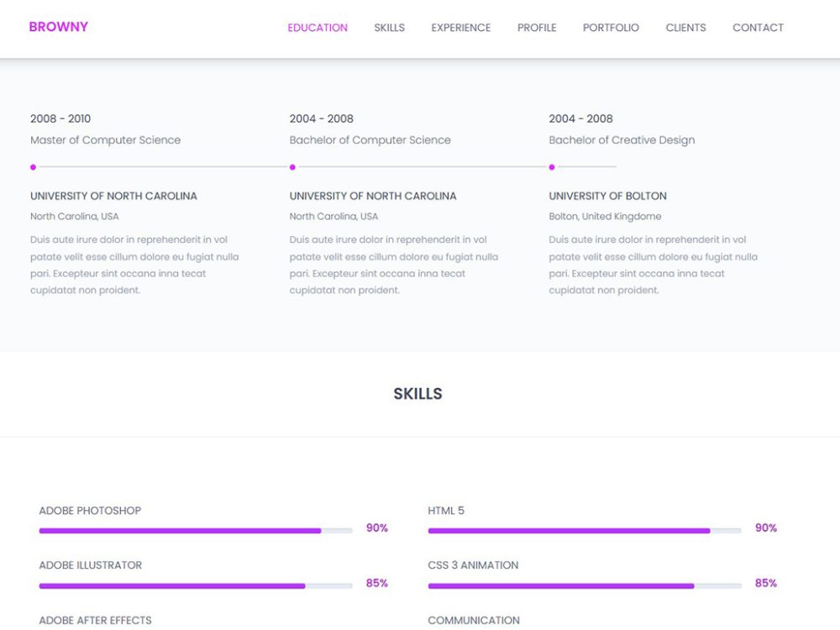Click the ADOBE ILLUSTRATOR 85% label
This screenshot has width=840, height=630.
tap(376, 583)
